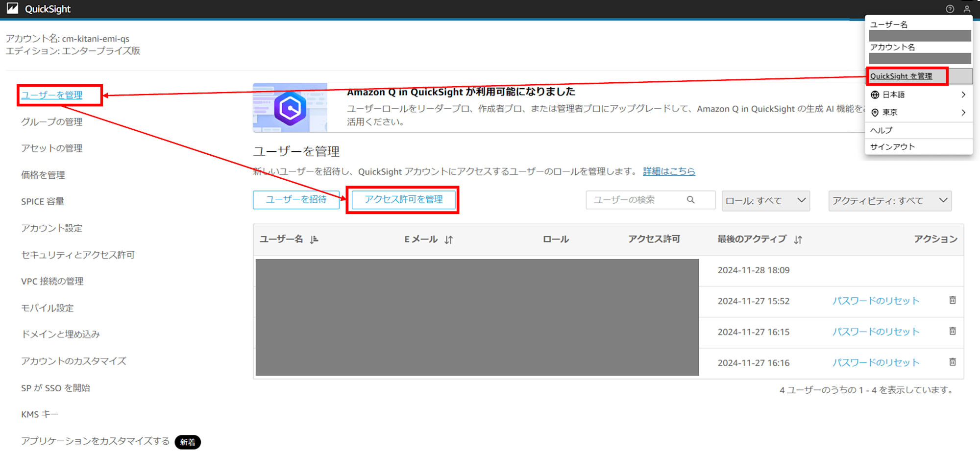Open アカウント設定 in sidebar
980x452 pixels.
(52, 228)
